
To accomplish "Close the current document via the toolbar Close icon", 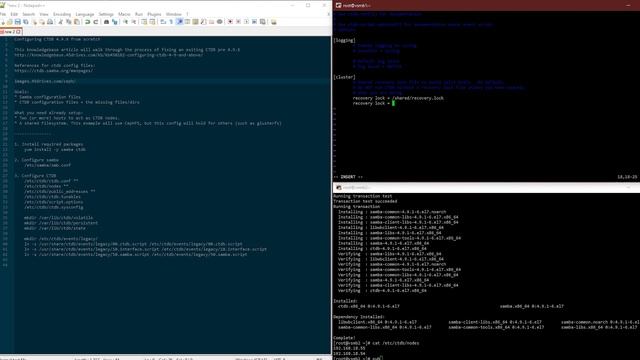I will [x=34, y=22].
